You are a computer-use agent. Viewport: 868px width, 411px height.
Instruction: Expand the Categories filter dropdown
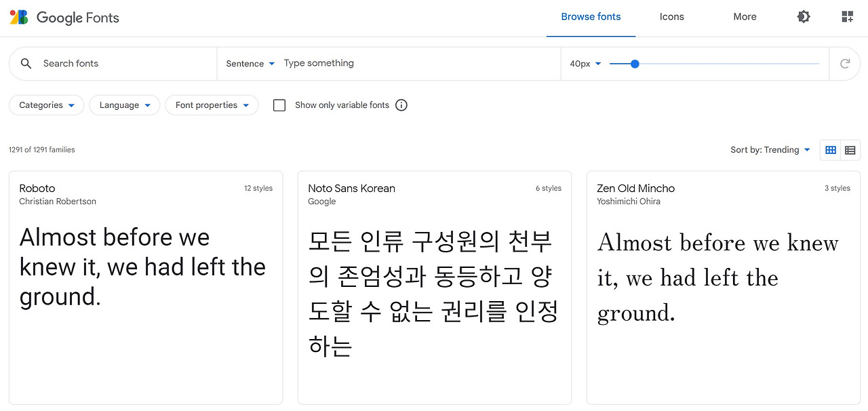click(46, 105)
